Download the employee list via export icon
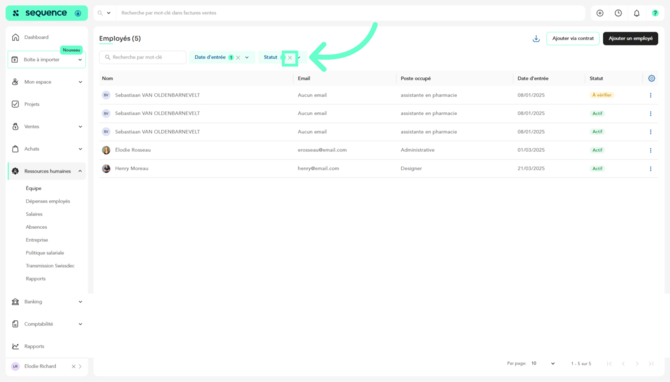The image size is (670, 382). [x=536, y=39]
